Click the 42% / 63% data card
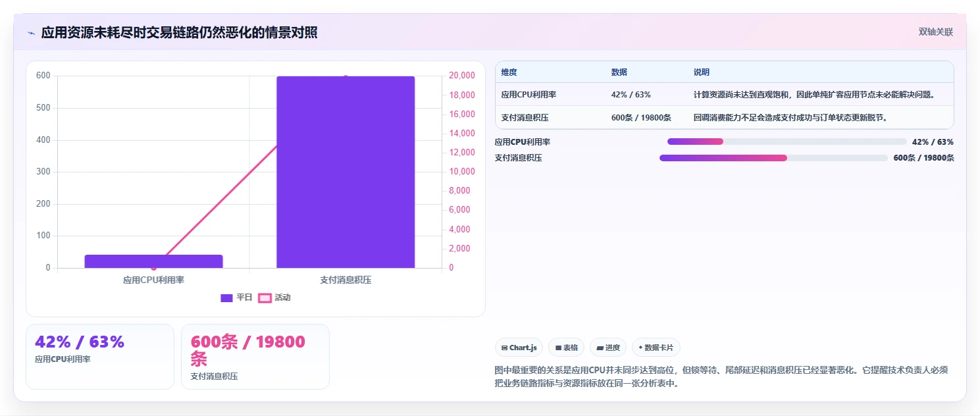This screenshot has width=980, height=416. (100, 356)
